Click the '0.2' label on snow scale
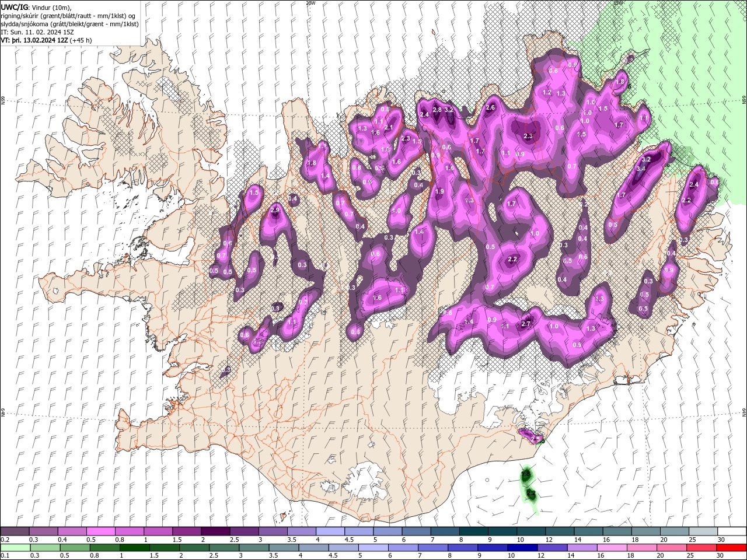Viewport: 747px width, 560px height. (x=5, y=540)
